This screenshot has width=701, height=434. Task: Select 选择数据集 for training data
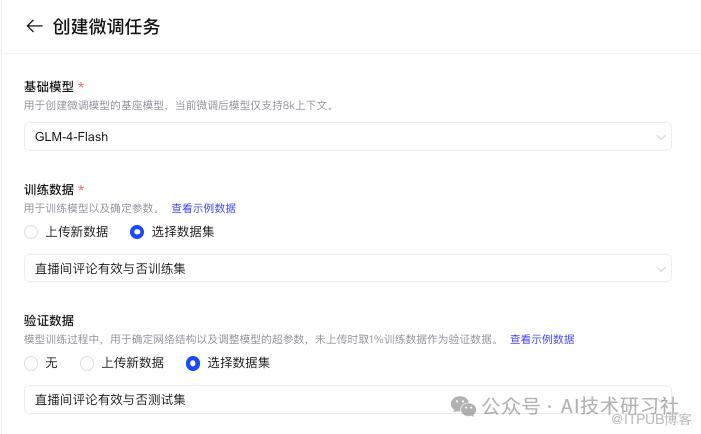(x=137, y=232)
